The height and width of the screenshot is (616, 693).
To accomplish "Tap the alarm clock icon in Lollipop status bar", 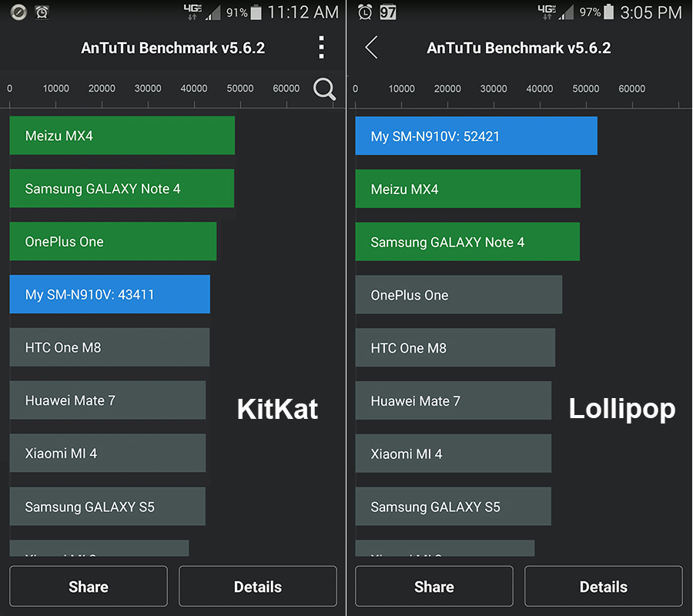I will 365,12.
